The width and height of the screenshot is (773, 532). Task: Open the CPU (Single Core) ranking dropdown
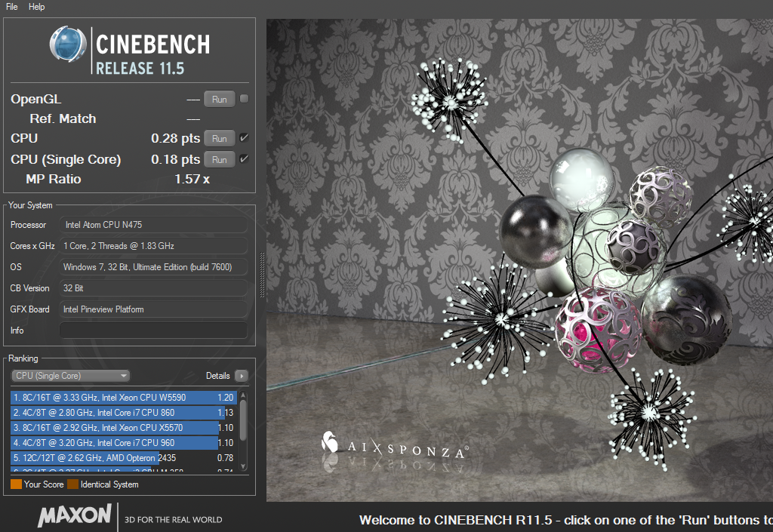tap(70, 376)
